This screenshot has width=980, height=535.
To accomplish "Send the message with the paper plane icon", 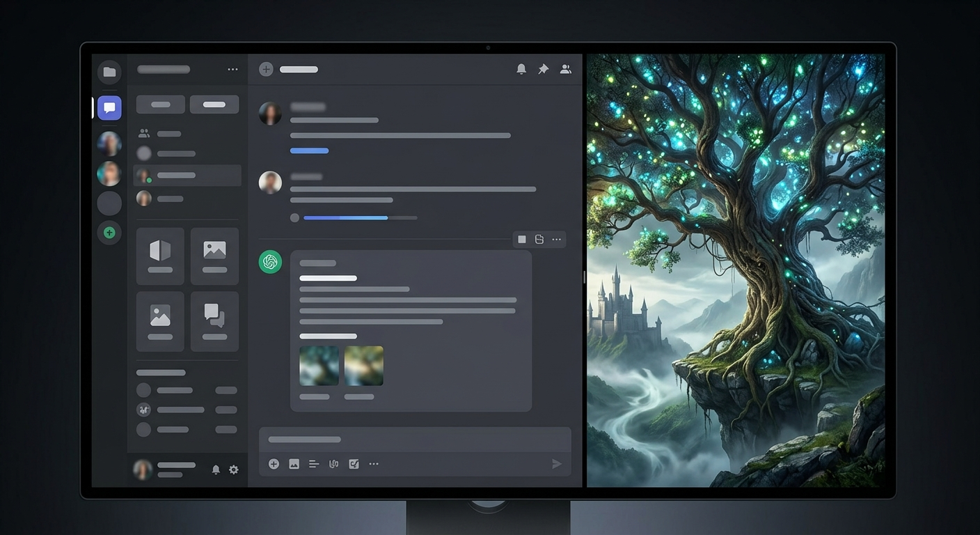I will (x=556, y=464).
